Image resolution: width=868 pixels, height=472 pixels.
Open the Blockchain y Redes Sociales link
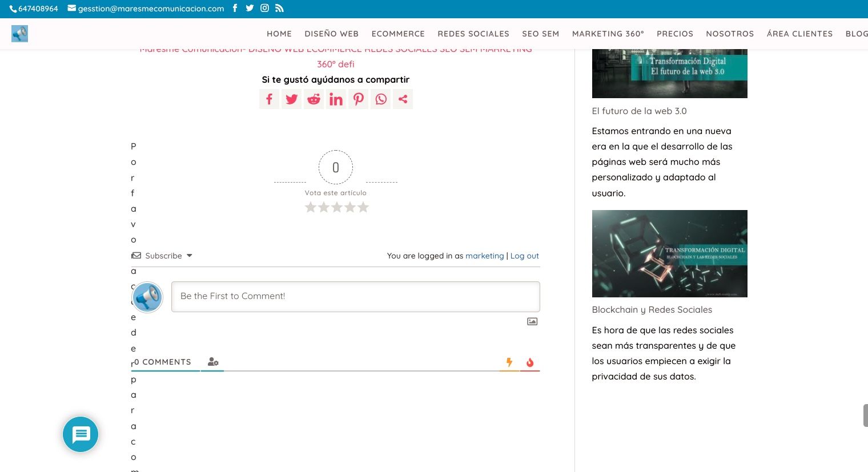pos(652,309)
